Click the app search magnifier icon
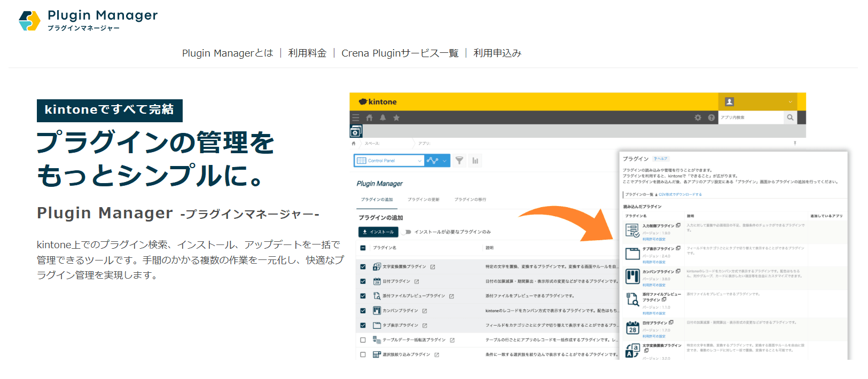868x379 pixels. 790,117
